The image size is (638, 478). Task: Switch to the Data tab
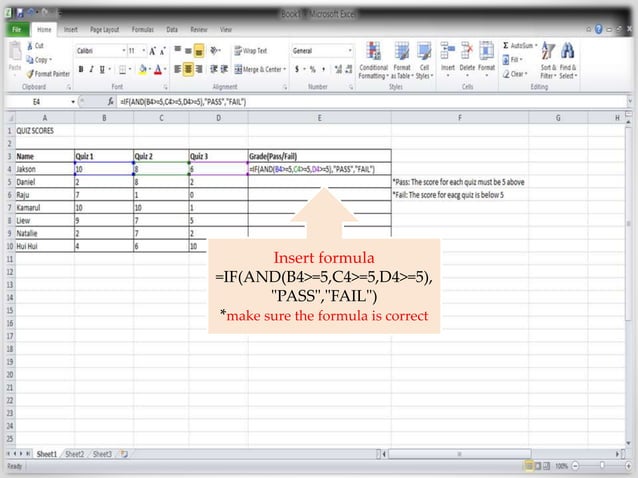click(x=172, y=29)
